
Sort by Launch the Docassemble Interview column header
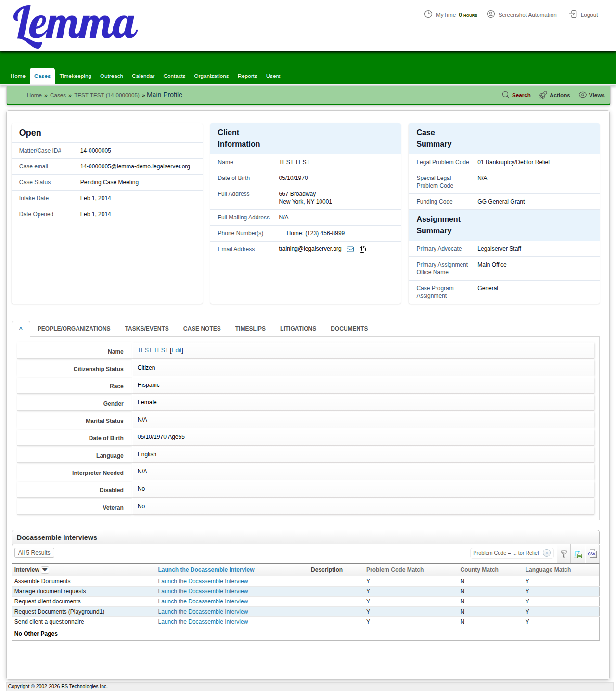click(x=206, y=570)
